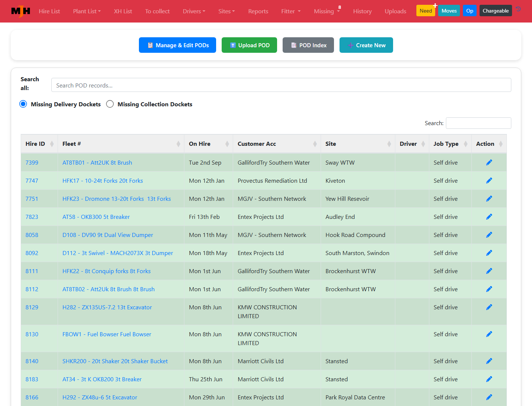This screenshot has height=406, width=532.
Task: Open the Drivers dropdown in the navbar
Action: point(194,11)
